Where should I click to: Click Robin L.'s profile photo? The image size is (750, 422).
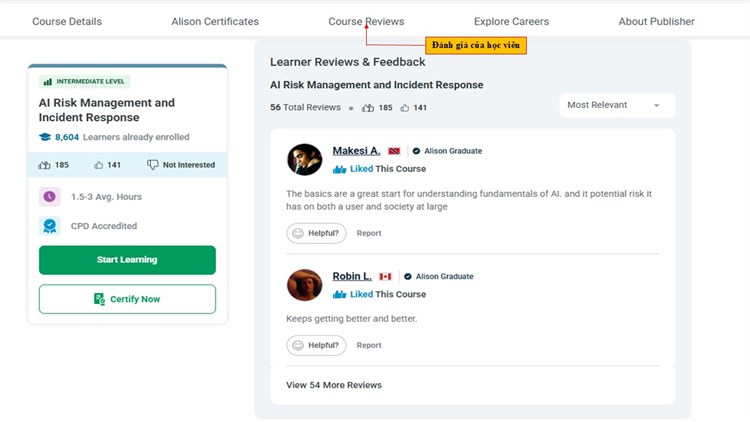click(305, 285)
